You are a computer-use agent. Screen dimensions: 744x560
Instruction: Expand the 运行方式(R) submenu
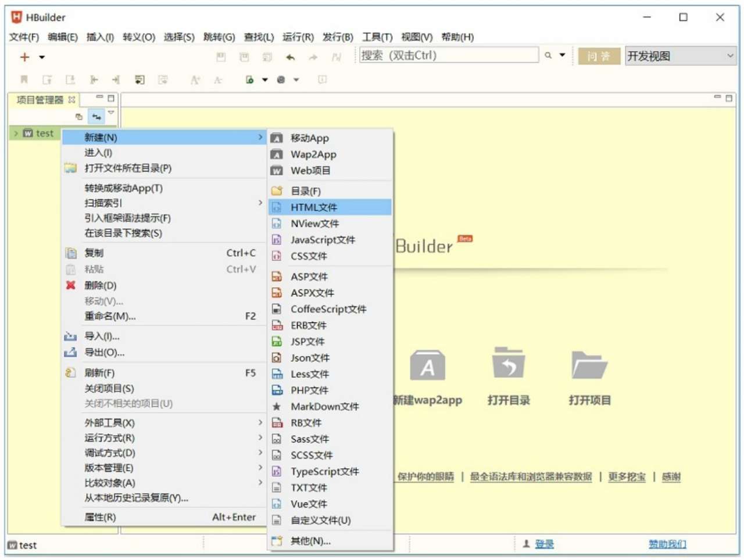[260, 437]
